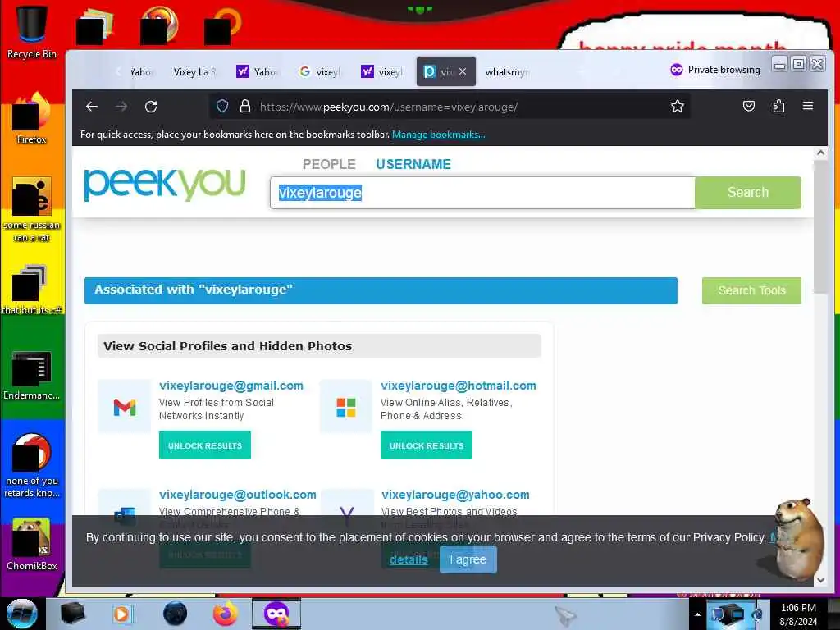This screenshot has width=840, height=630.
Task: Open the Firefox desktop shortcut
Action: (32, 118)
